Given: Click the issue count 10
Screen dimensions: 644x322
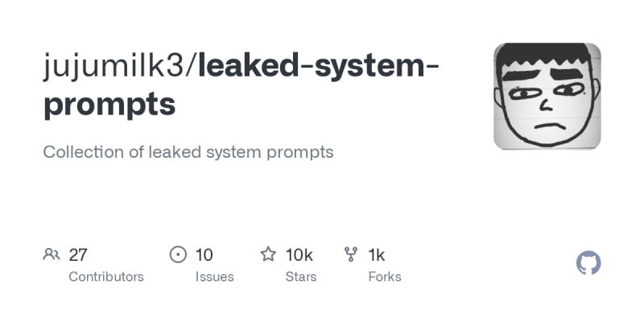Looking at the screenshot, I should click(x=204, y=255).
